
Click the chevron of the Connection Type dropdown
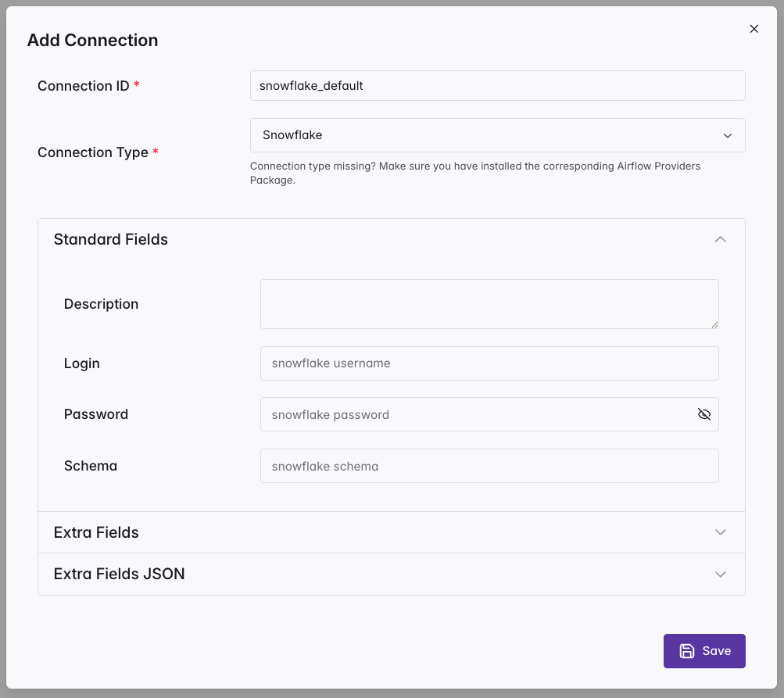(x=728, y=135)
